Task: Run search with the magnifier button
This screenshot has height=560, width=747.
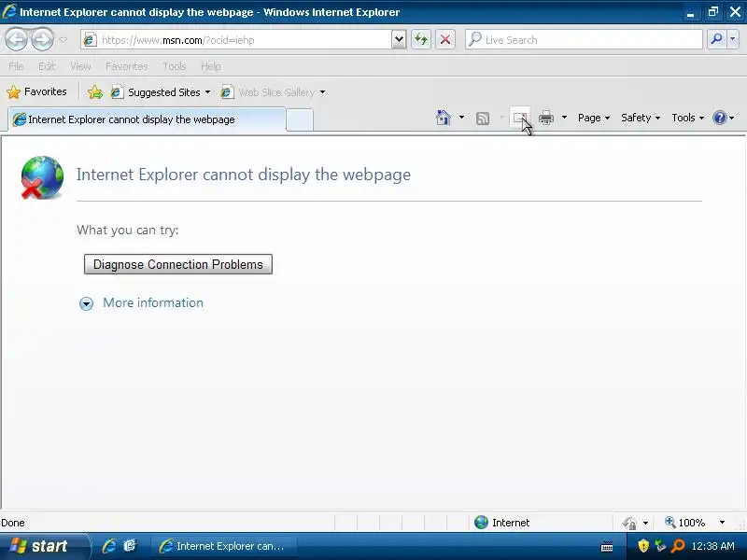Action: coord(716,39)
